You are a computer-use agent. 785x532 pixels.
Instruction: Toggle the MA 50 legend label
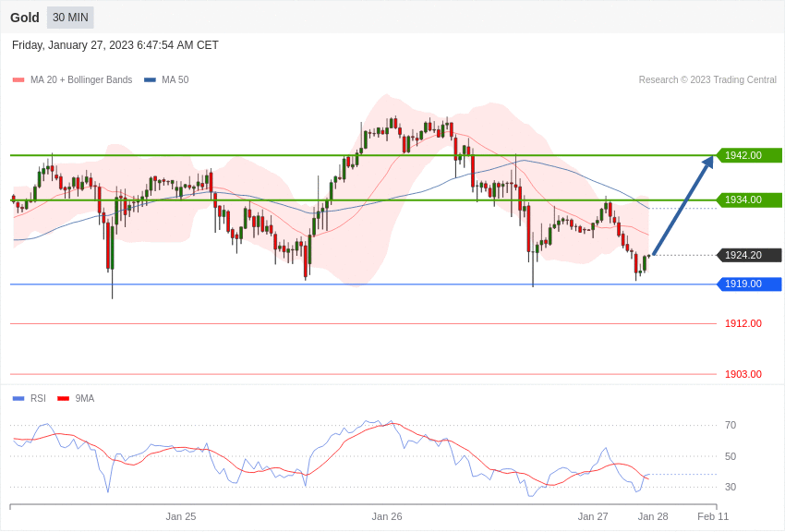click(x=175, y=80)
